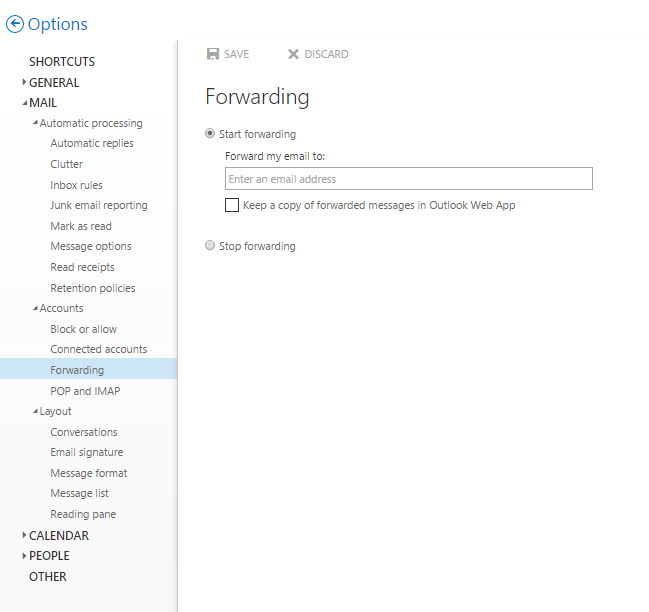Go to Email signature settings
The width and height of the screenshot is (649, 612).
(x=87, y=453)
